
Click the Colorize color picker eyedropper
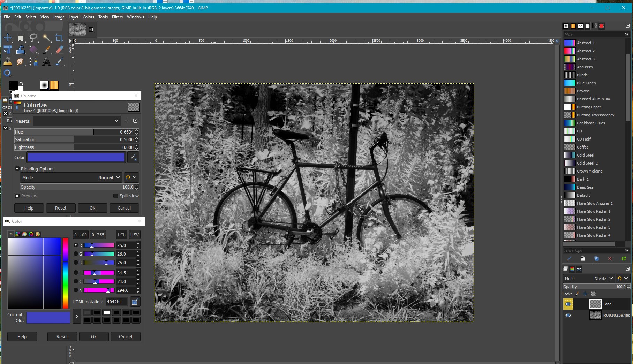coord(133,158)
